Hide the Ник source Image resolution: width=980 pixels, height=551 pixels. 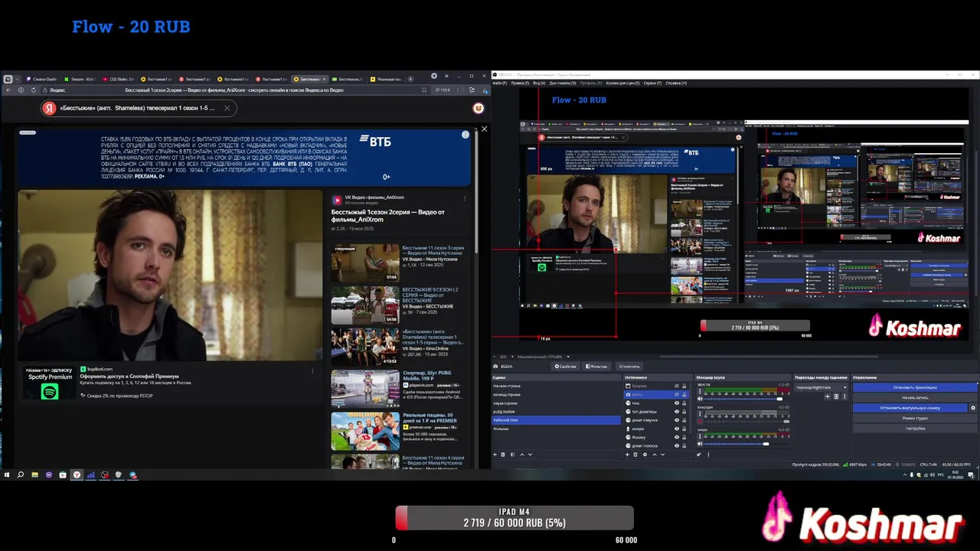(677, 403)
